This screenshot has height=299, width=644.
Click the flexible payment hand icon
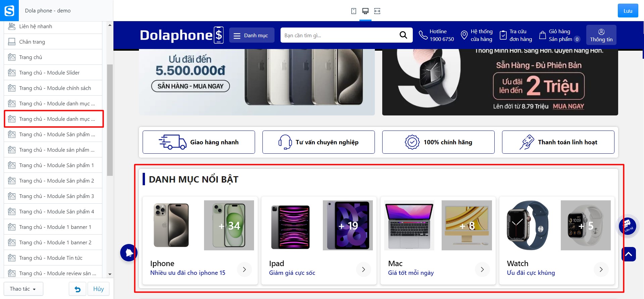527,142
